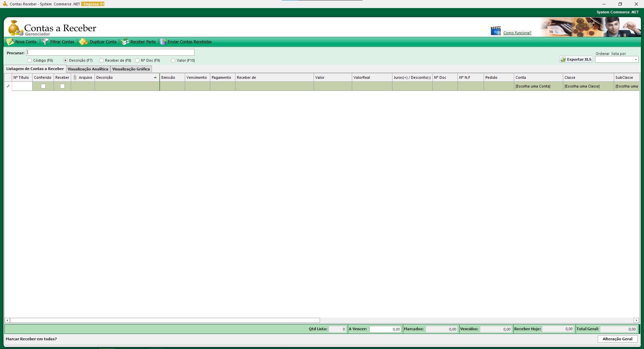The height and width of the screenshot is (349, 644).
Task: Choose the Valor (F10) search option
Action: (173, 61)
